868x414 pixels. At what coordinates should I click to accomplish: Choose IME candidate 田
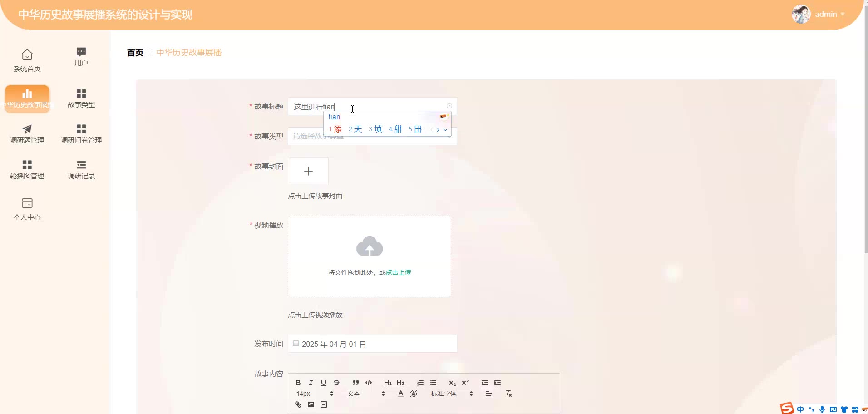[x=415, y=129]
